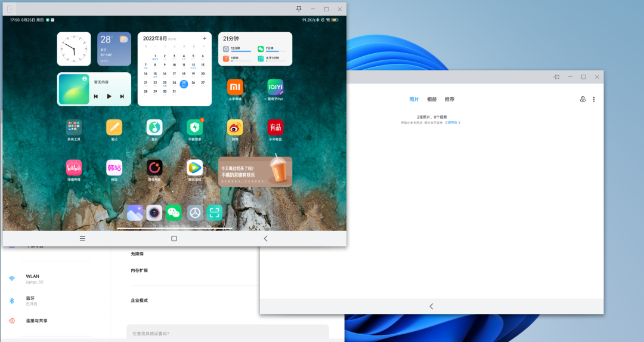Image resolution: width=644 pixels, height=342 pixels.
Task: Launch WeChat from the dock
Action: (x=174, y=212)
